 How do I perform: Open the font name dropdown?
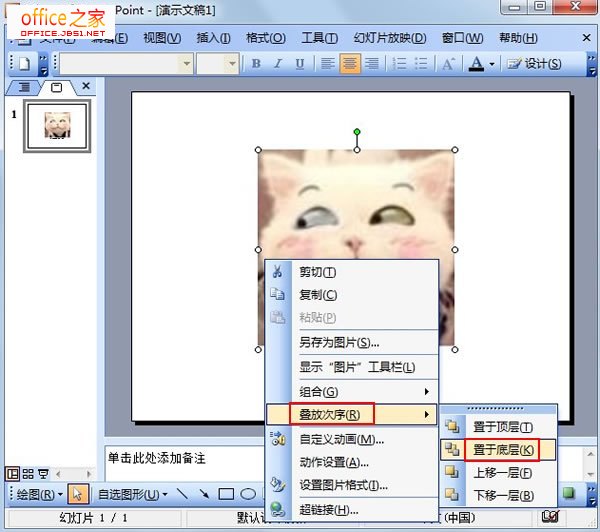187,64
